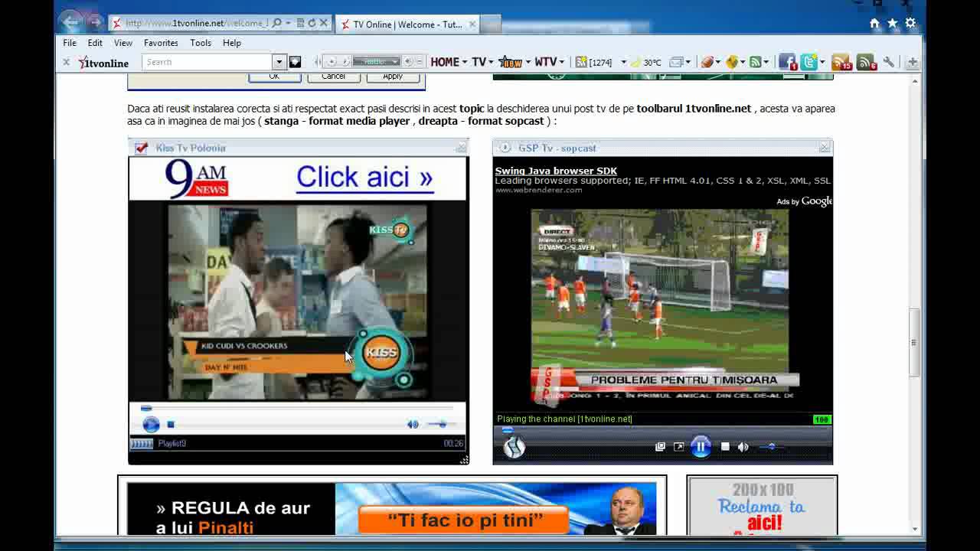
Task: Close the 1tvonline toolbar with the X
Action: (67, 62)
